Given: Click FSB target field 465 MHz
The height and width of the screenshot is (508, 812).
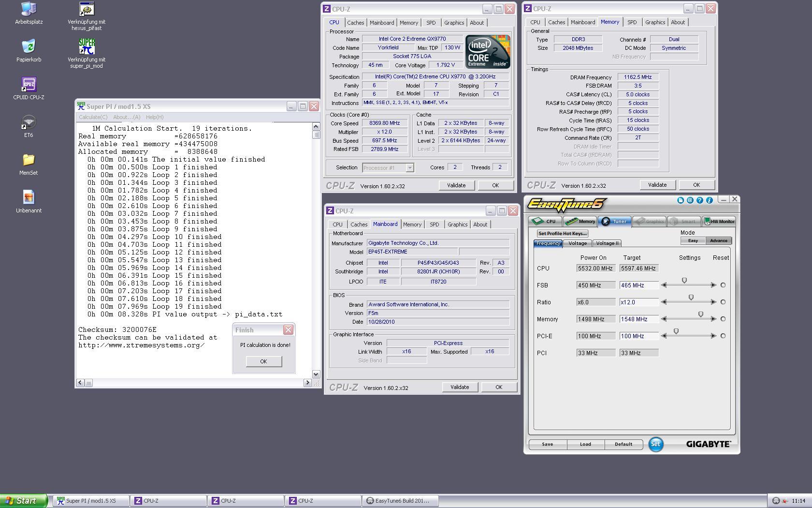Looking at the screenshot, I should tap(639, 285).
